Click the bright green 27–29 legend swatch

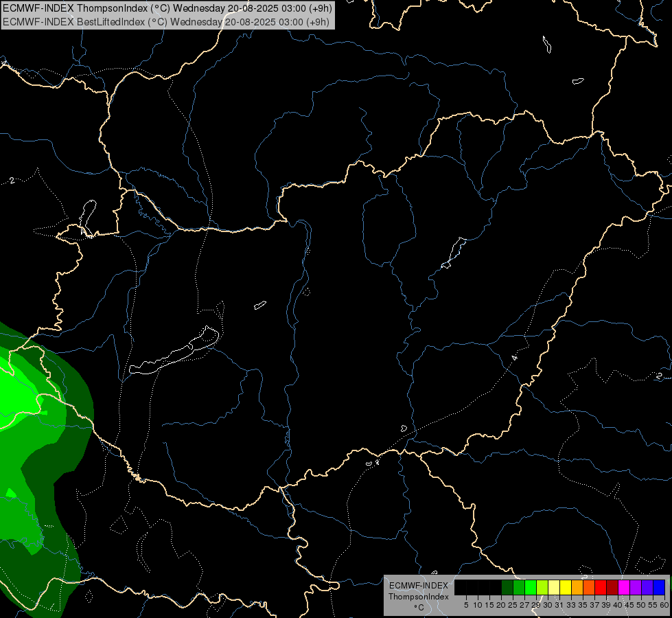[531, 587]
